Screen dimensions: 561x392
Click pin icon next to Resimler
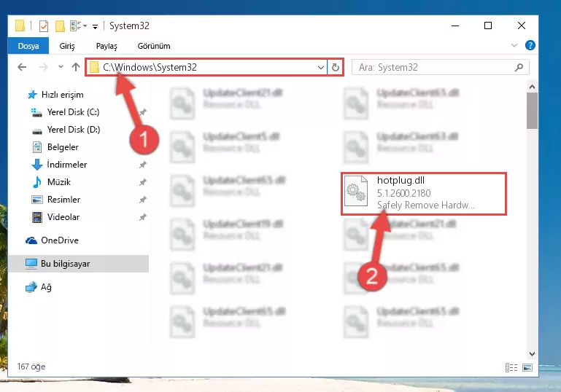tap(143, 200)
